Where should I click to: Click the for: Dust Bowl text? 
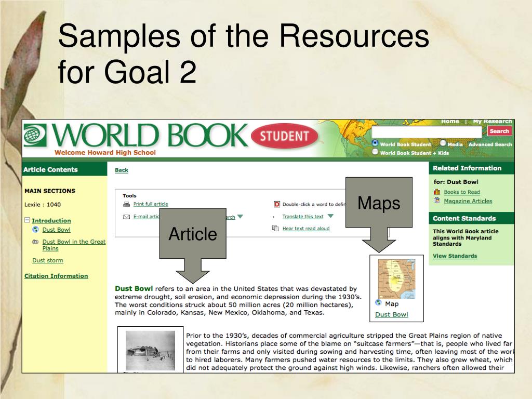coord(456,182)
